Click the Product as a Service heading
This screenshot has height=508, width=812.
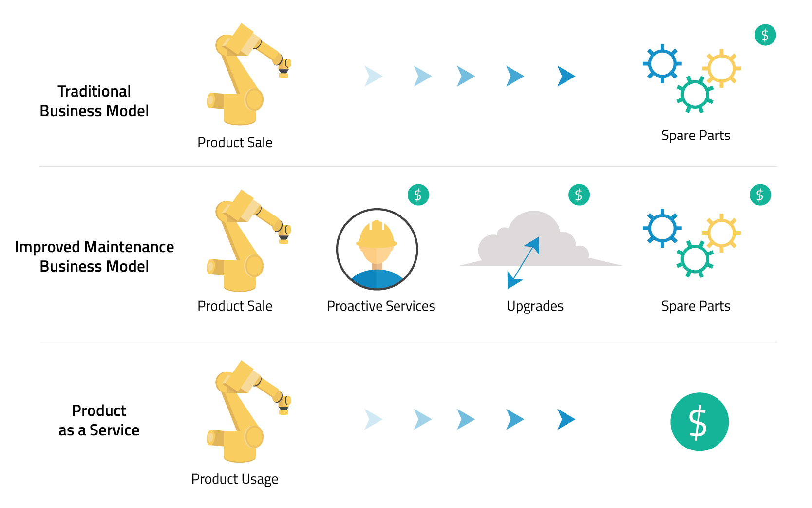click(x=99, y=420)
